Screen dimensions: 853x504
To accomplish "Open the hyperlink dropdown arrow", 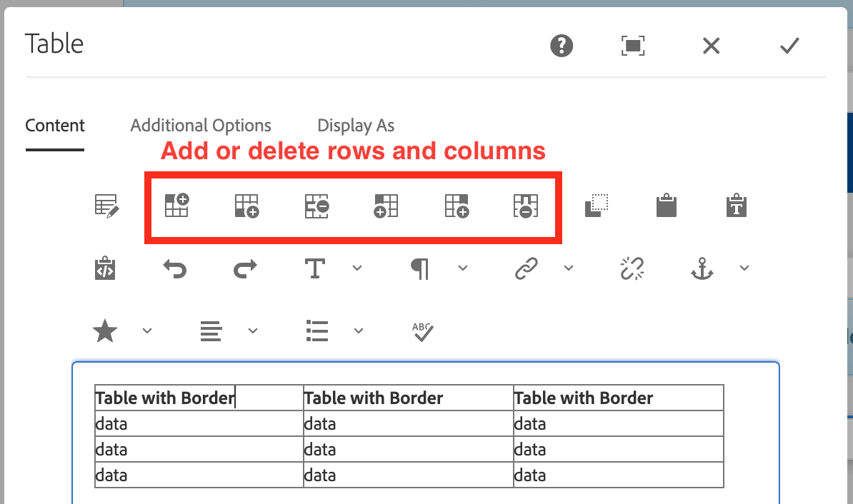I will [568, 268].
